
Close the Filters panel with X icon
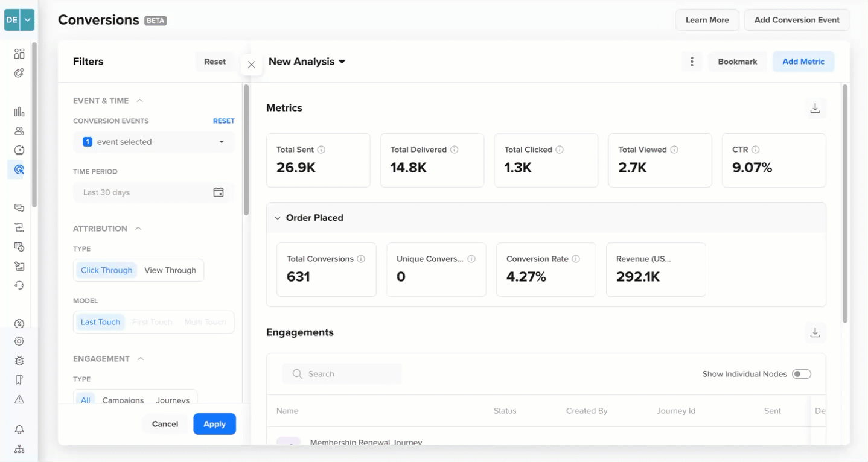[251, 65]
